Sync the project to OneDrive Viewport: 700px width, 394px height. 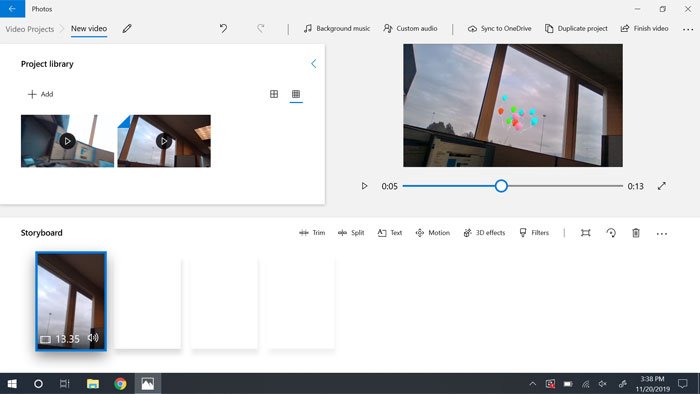coord(500,29)
